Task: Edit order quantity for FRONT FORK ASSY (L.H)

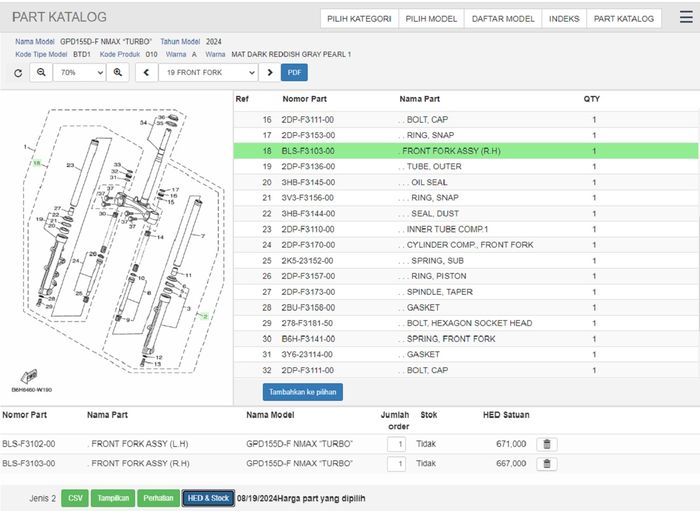Action: point(397,444)
